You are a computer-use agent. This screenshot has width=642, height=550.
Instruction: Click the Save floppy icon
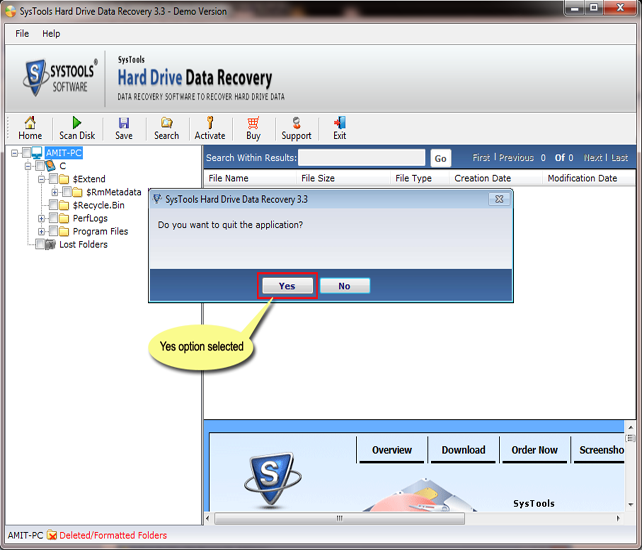click(x=124, y=123)
